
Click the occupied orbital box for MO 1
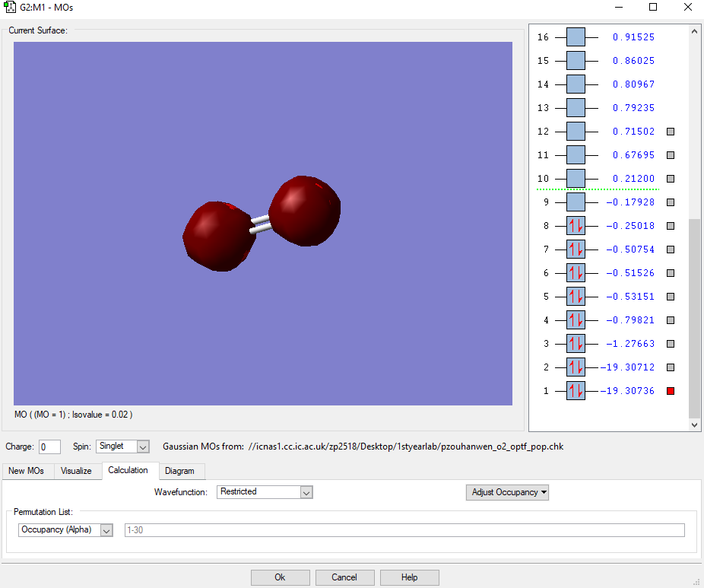(576, 391)
